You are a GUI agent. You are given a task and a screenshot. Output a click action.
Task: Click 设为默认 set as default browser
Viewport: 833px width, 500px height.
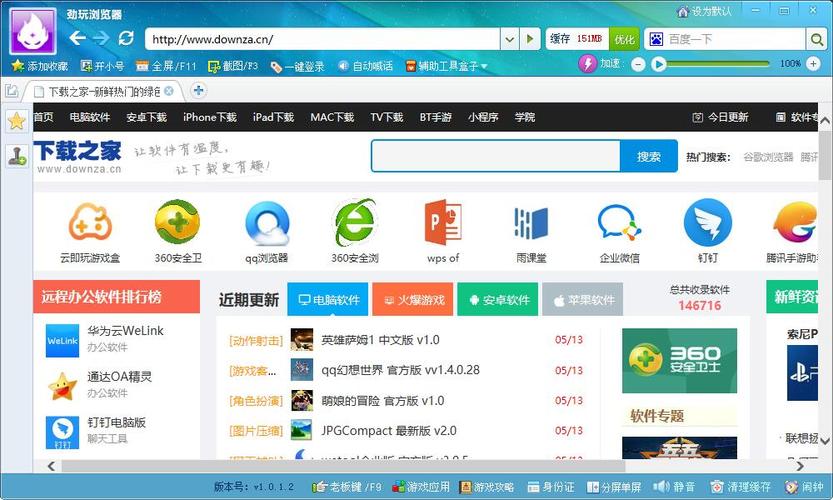click(704, 11)
